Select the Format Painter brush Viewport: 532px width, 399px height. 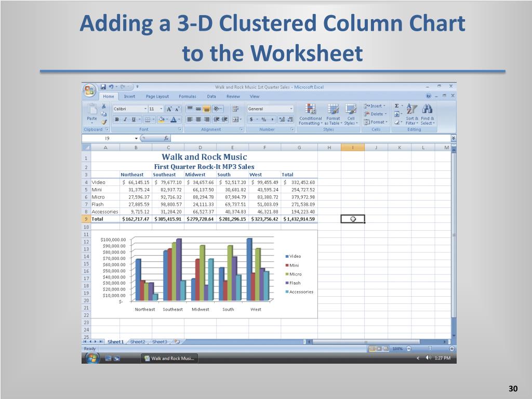(104, 122)
